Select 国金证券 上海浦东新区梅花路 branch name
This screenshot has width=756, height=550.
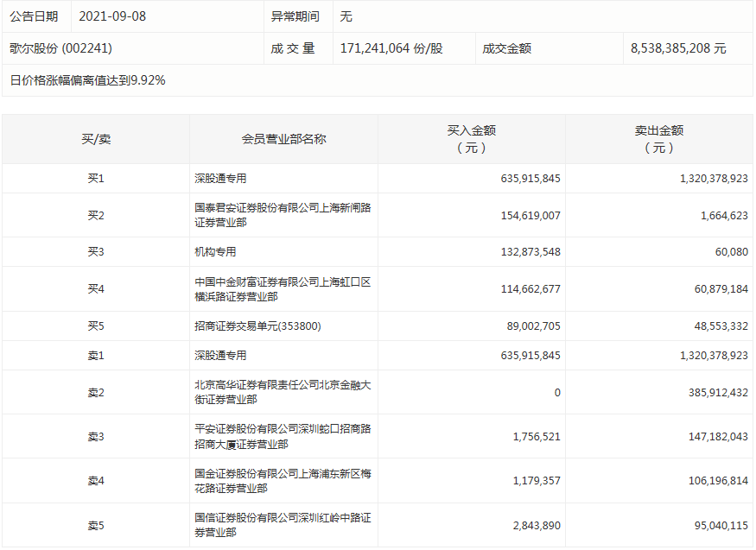click(x=283, y=481)
